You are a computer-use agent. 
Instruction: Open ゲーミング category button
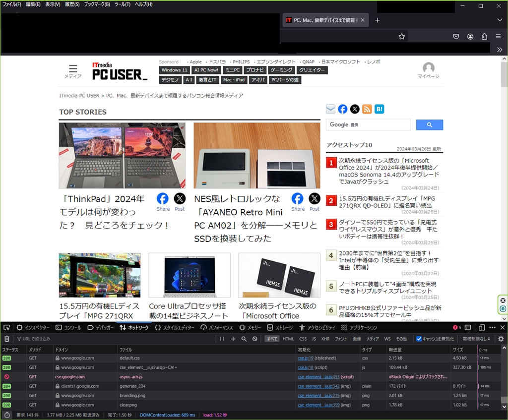click(281, 70)
